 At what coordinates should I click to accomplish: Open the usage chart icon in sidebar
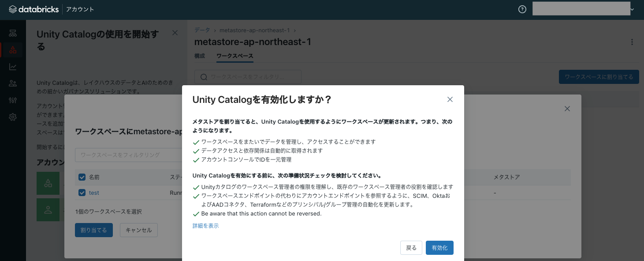[12, 66]
